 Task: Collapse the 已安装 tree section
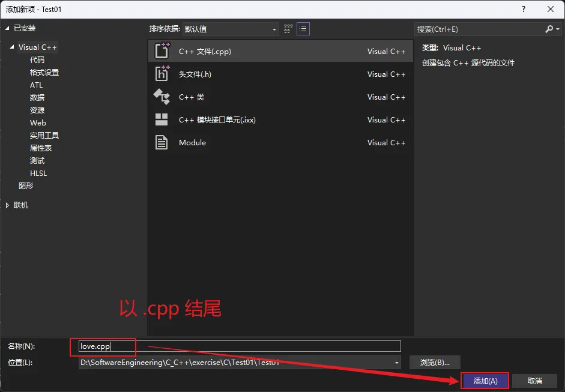click(x=7, y=28)
